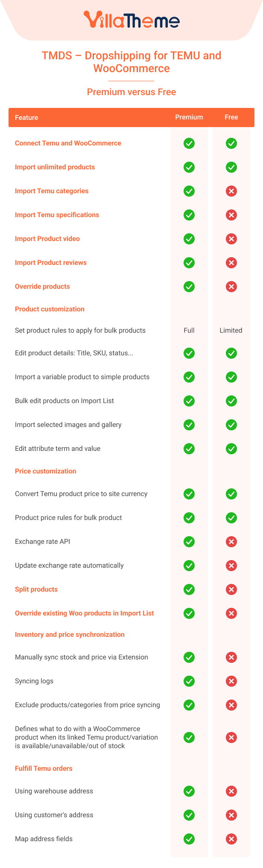This screenshot has height=868, width=263.
Task: Click the Premium column header
Action: pos(189,117)
